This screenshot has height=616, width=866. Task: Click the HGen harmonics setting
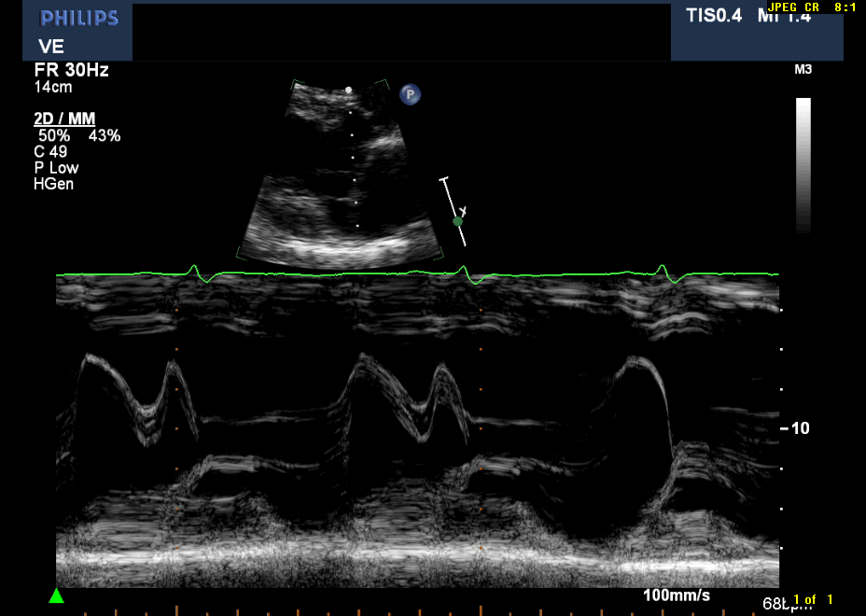tap(53, 184)
